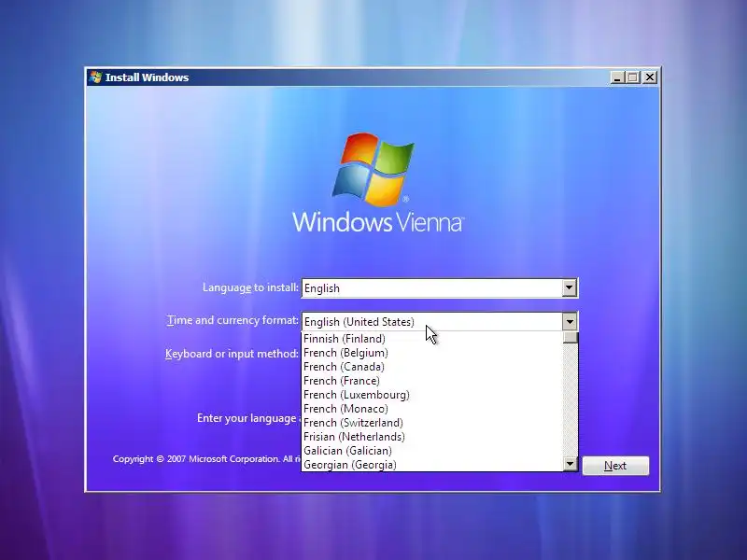Select Frisian (Netherlands) entry
The width and height of the screenshot is (747, 560).
click(x=432, y=437)
